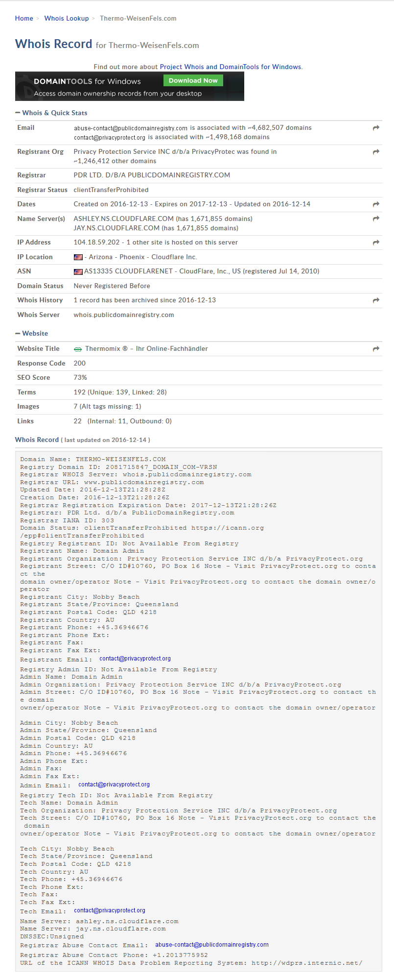Click 'Never Registered Before' domain status
This screenshot has width=394, height=980.
[112, 286]
